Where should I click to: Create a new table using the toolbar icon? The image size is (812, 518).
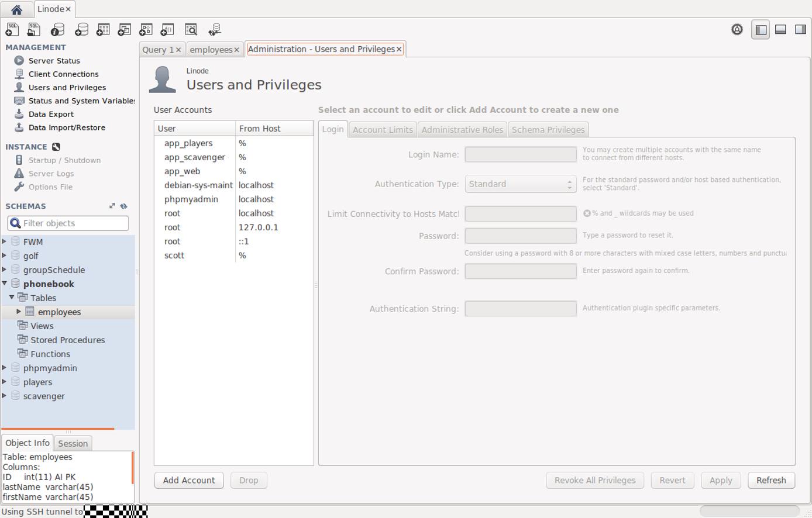[x=103, y=29]
